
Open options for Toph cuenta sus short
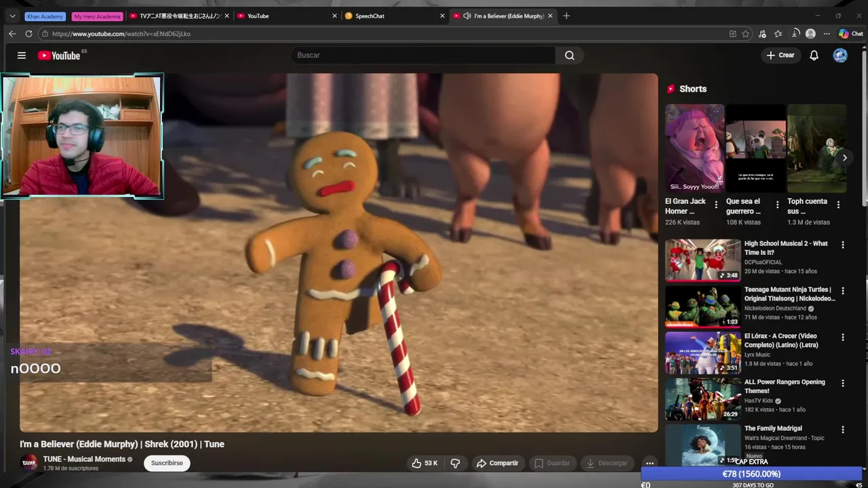point(838,205)
